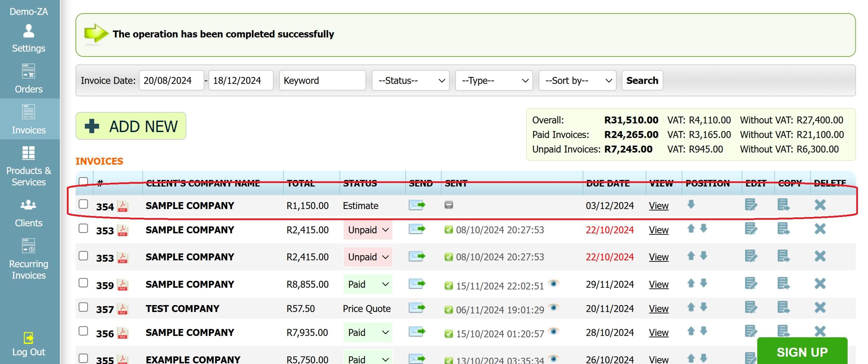Move invoice 354 down with position arrow
Image resolution: width=868 pixels, height=364 pixels.
coord(691,205)
